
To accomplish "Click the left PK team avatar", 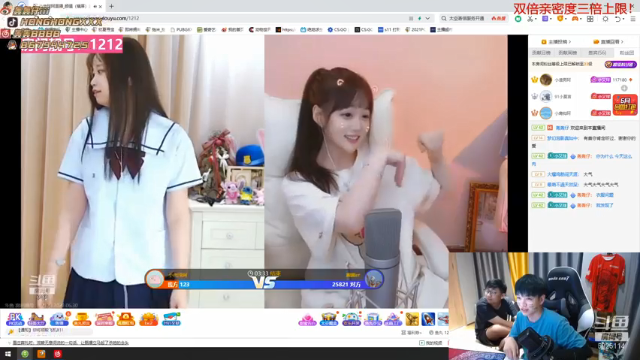I will click(155, 279).
